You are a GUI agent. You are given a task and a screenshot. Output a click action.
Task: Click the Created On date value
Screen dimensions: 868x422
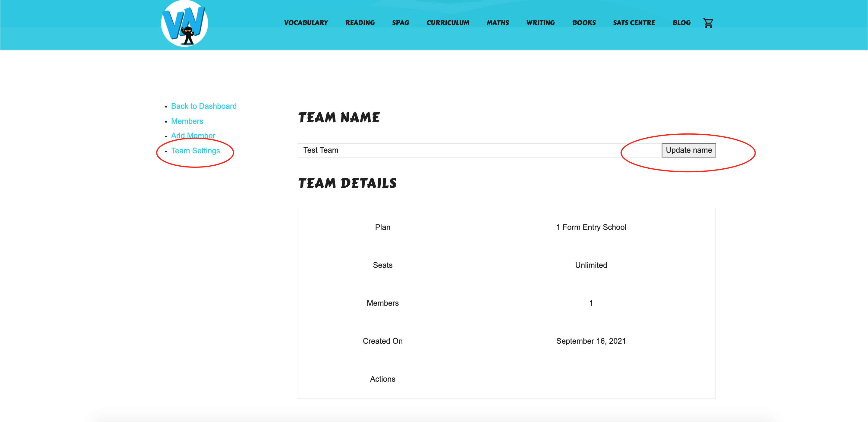click(x=591, y=341)
